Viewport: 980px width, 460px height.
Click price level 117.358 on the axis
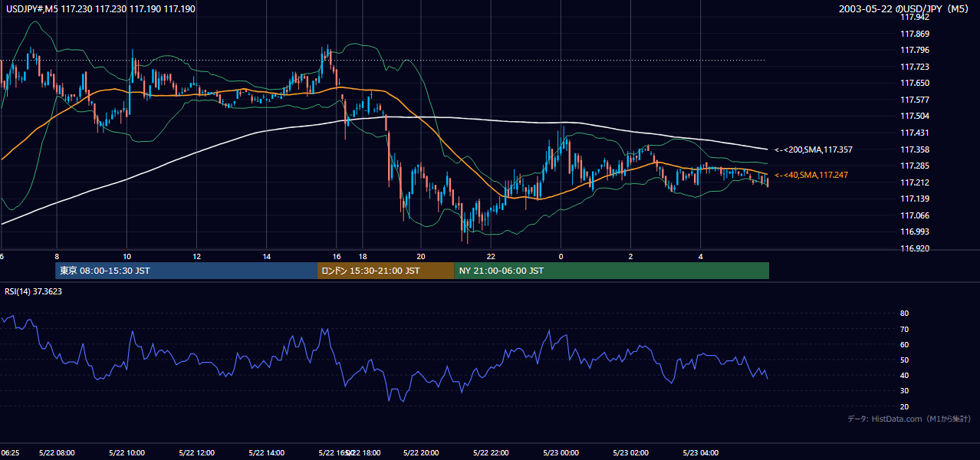click(914, 149)
